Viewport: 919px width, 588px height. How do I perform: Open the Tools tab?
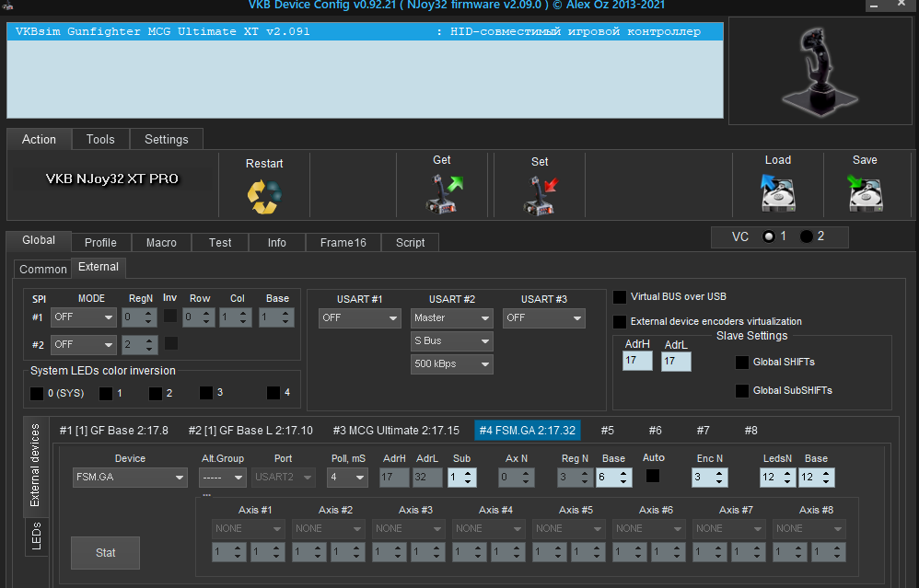[100, 139]
